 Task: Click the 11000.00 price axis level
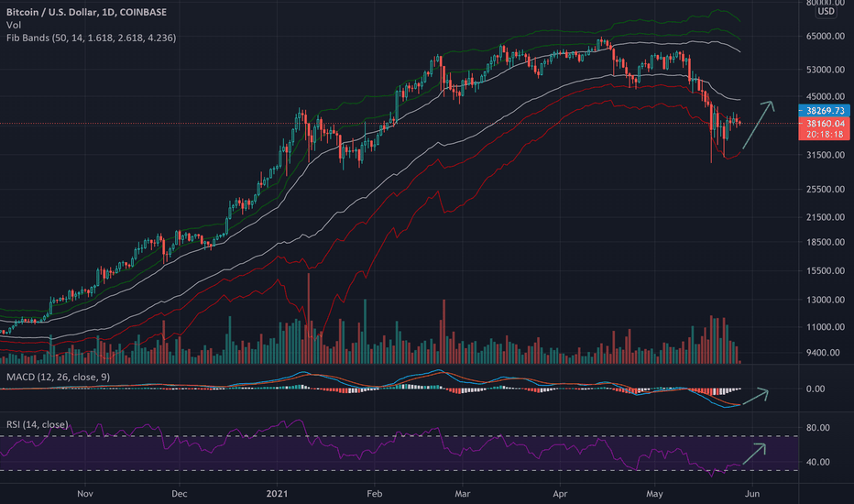pyautogui.click(x=826, y=327)
